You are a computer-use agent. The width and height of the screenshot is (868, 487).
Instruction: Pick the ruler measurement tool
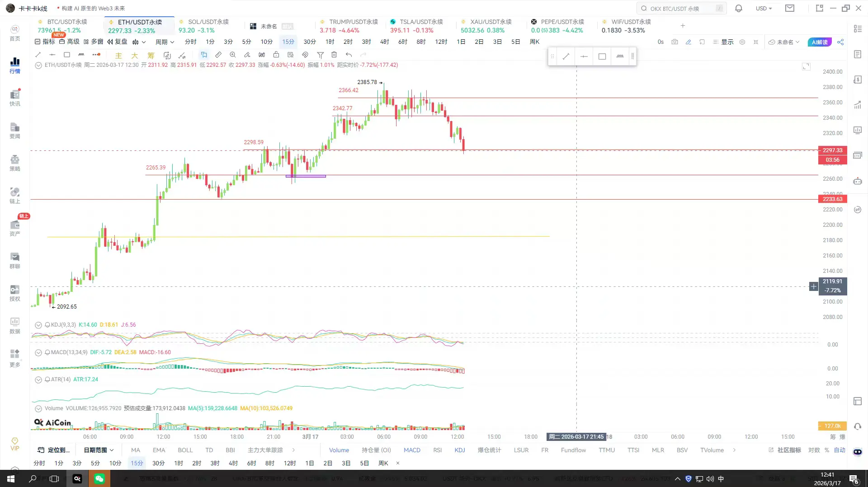pyautogui.click(x=218, y=55)
